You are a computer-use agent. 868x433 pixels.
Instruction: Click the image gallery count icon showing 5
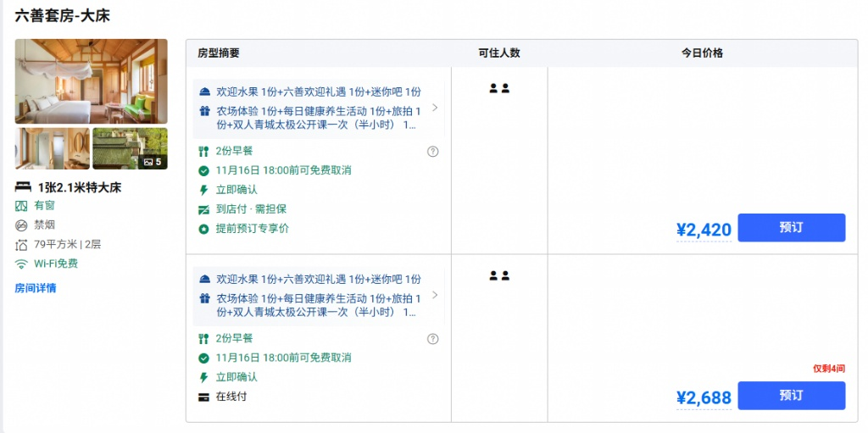153,162
